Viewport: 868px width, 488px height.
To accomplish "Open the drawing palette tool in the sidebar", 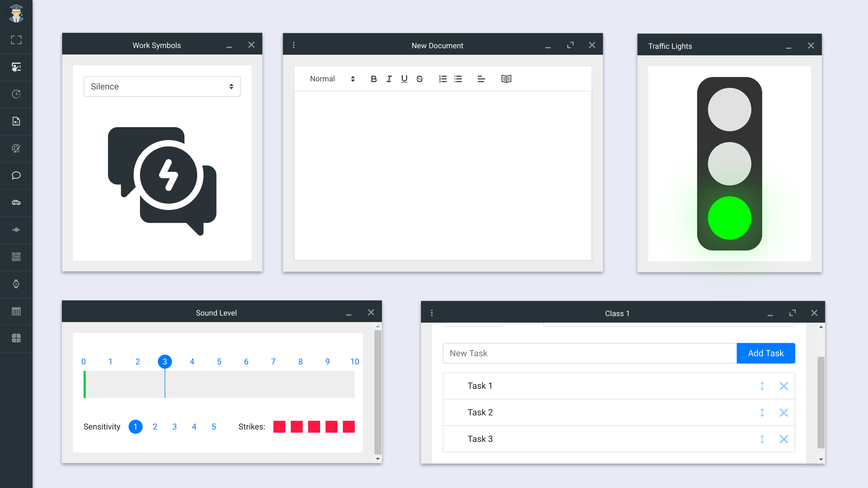I will 16,149.
